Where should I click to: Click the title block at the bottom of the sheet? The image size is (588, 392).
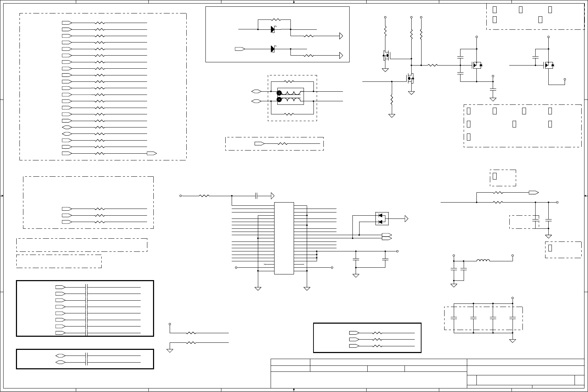point(428,374)
